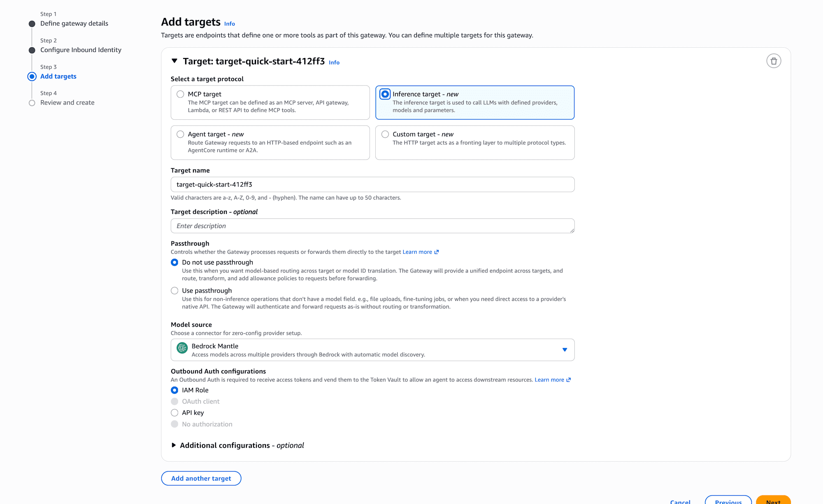Open Info link beside Add targets heading
Screen dimensions: 823x504
[x=230, y=24]
